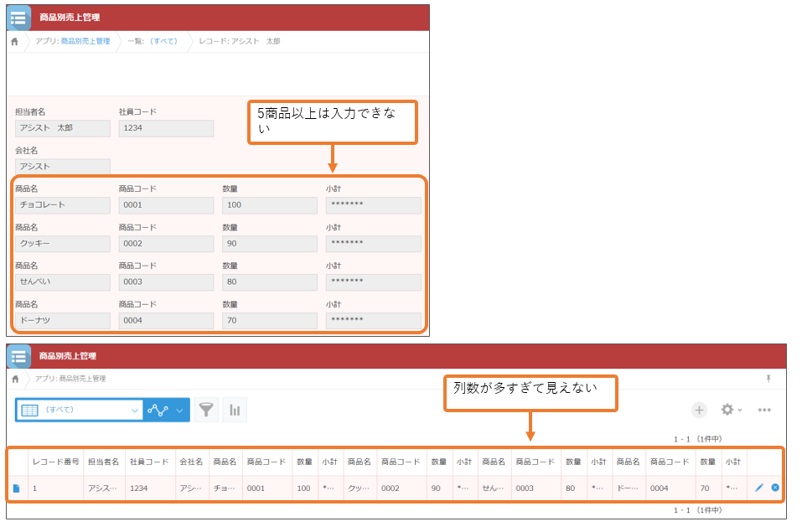Click the 数量 field showing 90
Image resolution: width=802 pixels, height=532 pixels.
click(x=270, y=244)
